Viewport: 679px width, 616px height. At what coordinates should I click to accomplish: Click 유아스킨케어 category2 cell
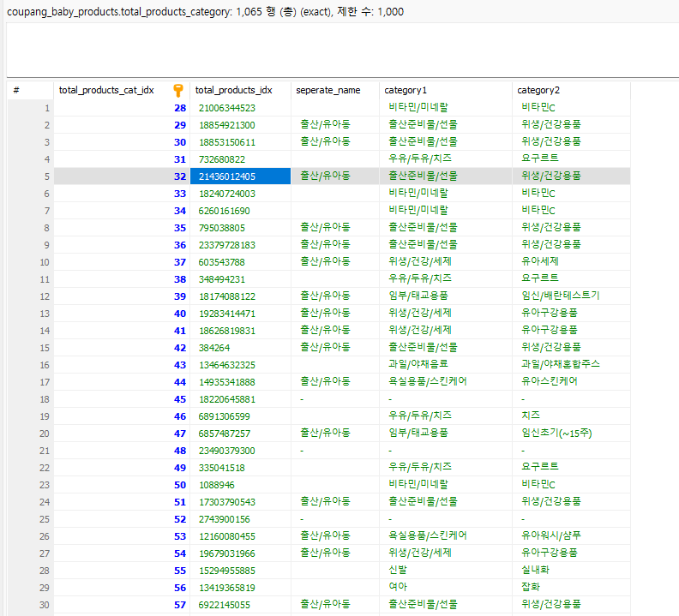(x=571, y=381)
